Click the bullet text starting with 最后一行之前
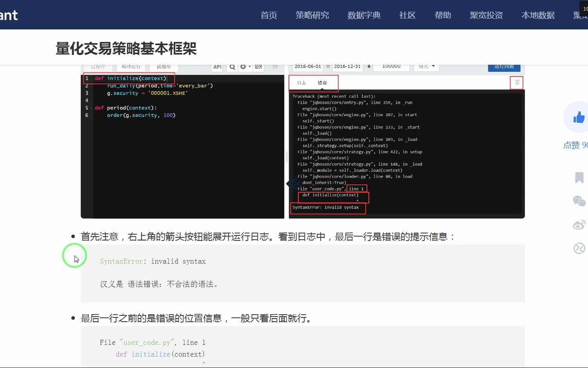 coord(197,318)
